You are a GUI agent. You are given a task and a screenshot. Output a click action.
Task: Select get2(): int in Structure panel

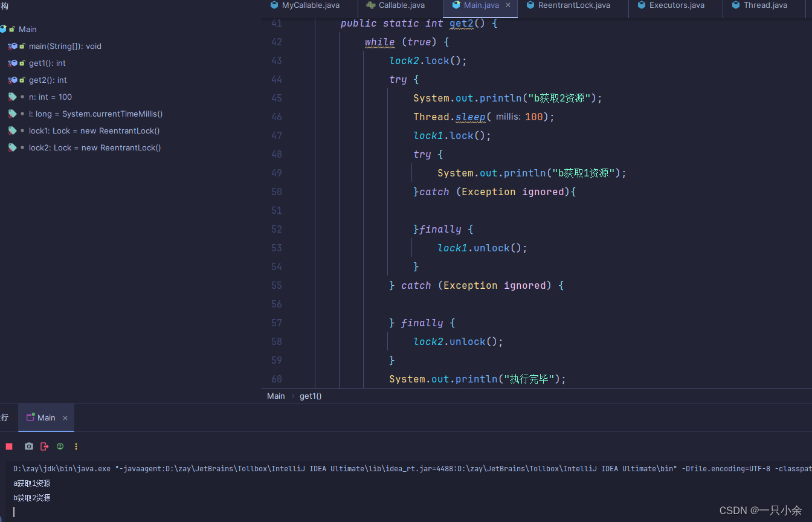click(48, 80)
